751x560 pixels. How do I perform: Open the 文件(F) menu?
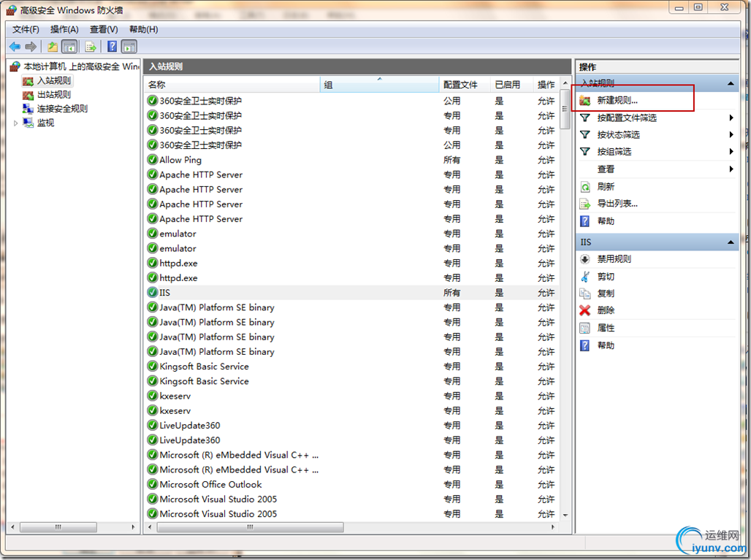point(26,30)
